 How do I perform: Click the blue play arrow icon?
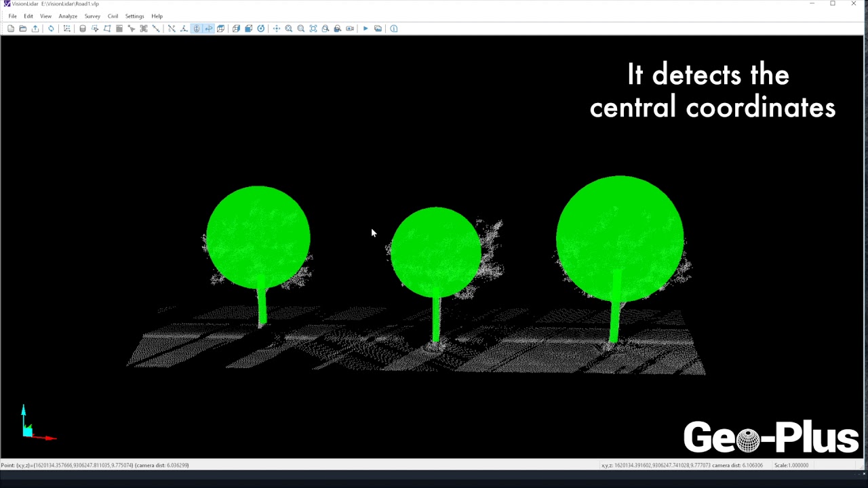pos(366,28)
